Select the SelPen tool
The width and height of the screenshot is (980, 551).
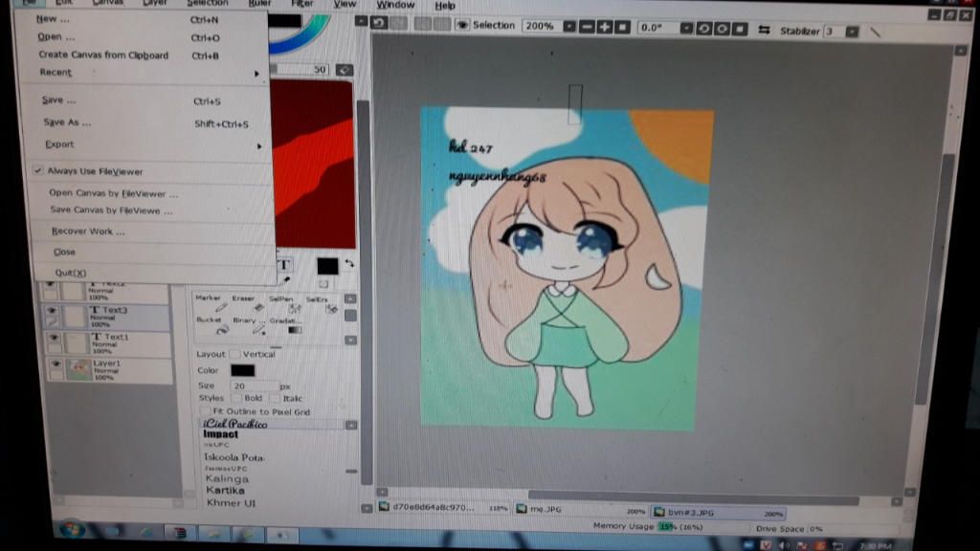tap(293, 307)
